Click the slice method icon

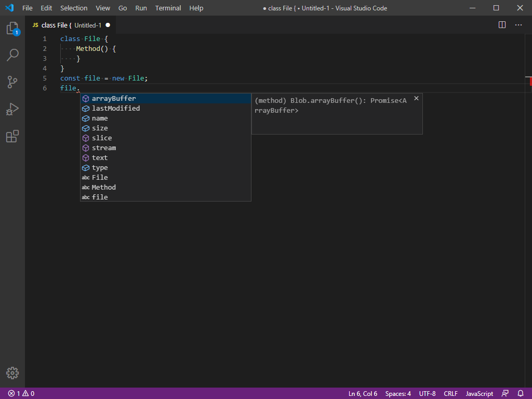tap(86, 138)
